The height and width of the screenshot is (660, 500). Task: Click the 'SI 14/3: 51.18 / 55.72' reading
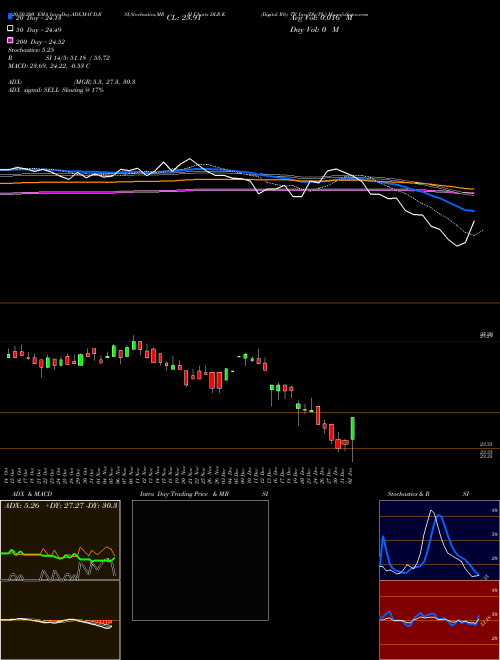tap(77, 58)
